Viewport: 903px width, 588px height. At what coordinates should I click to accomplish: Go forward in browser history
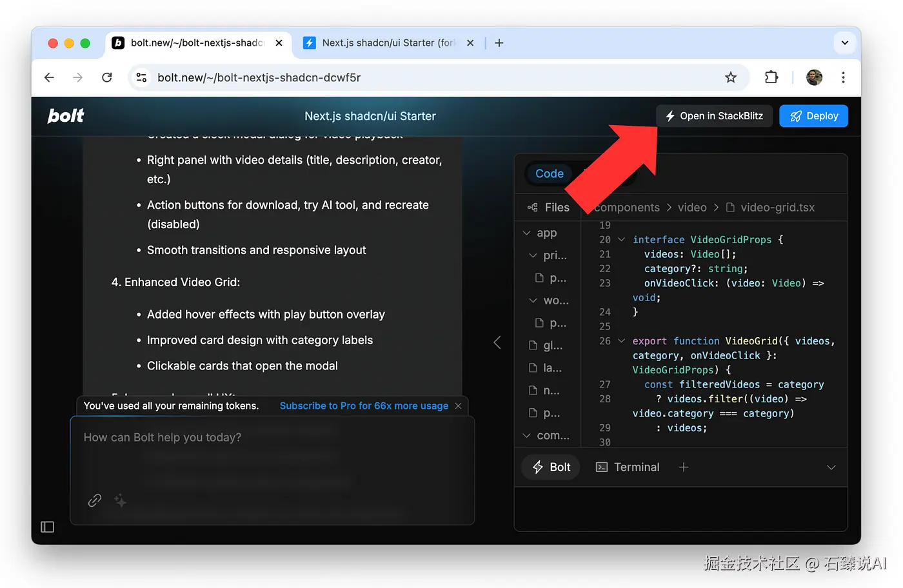pyautogui.click(x=77, y=77)
